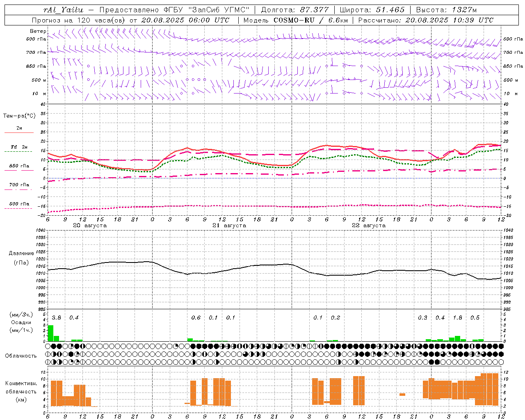This screenshot has height=420, width=525.
Task: Click the station name rAl_Yailu
Action: [x=64, y=9]
